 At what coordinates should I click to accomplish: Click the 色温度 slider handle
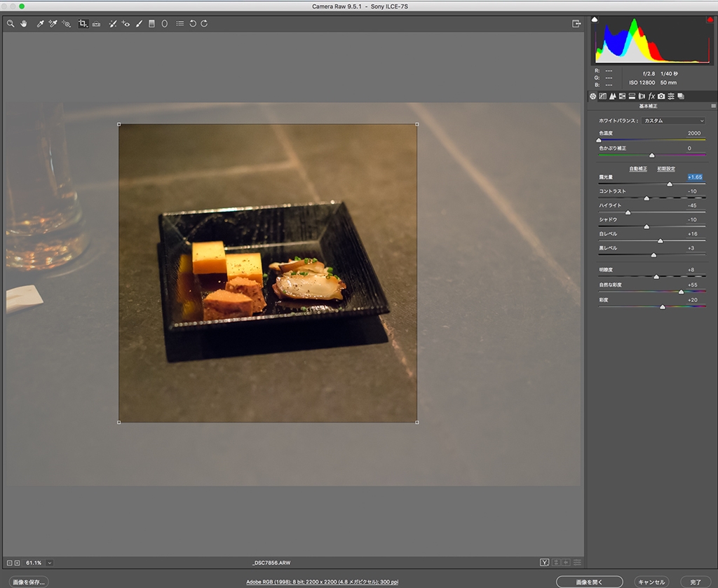[599, 140]
